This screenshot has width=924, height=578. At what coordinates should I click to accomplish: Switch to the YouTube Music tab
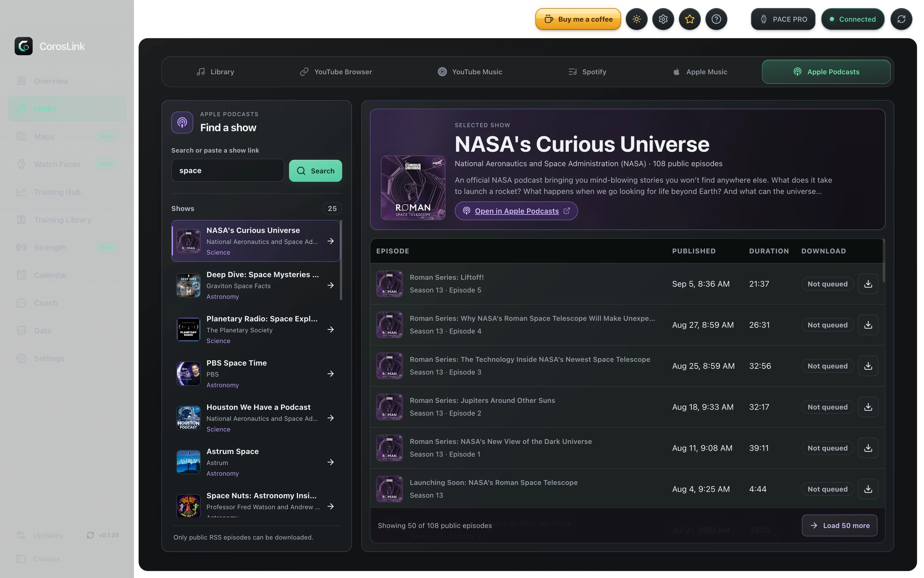[470, 72]
